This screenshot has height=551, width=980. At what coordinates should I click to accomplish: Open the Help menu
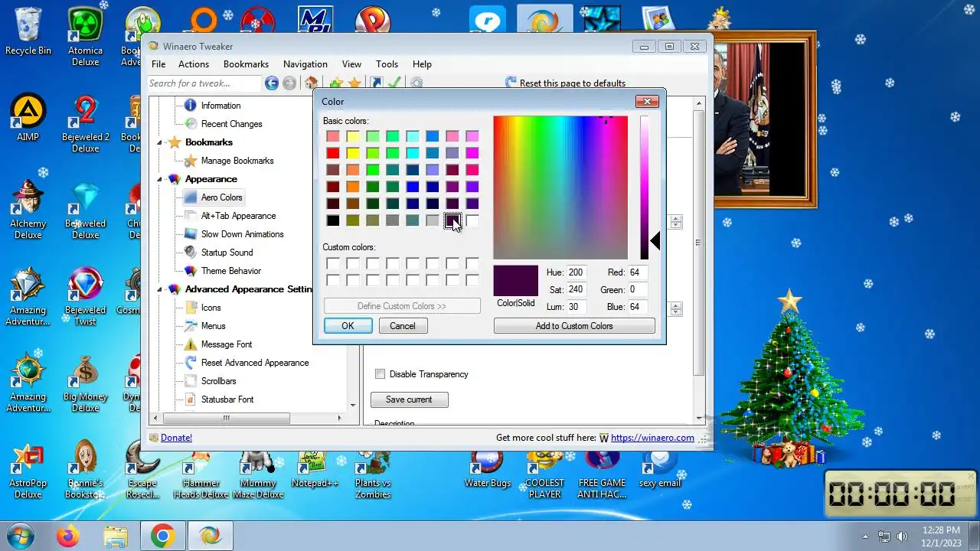coord(422,64)
